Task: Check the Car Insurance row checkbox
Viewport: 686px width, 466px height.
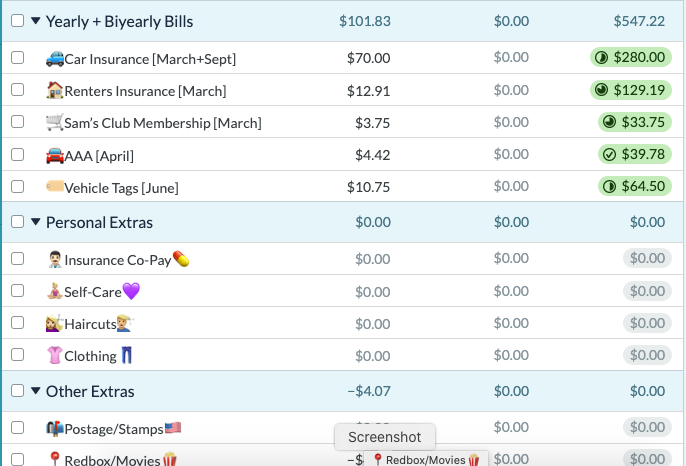Action: pyautogui.click(x=18, y=58)
